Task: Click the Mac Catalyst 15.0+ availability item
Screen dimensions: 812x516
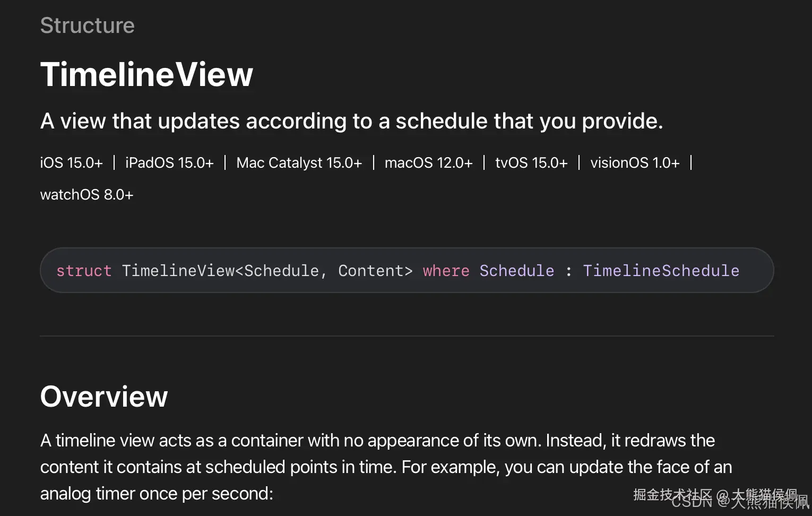Action: [x=299, y=162]
